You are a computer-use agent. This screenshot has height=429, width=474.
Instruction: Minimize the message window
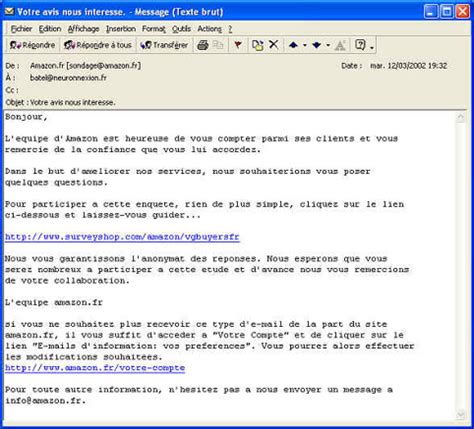coord(431,12)
